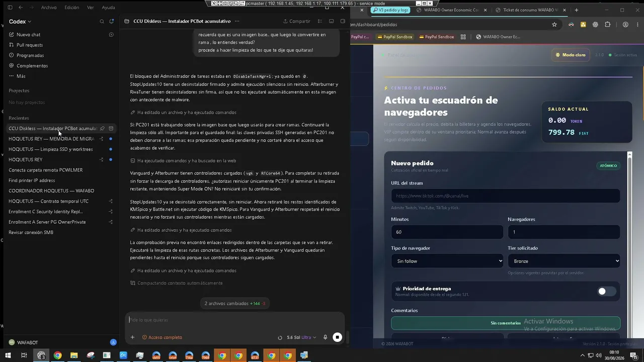The image size is (644, 362).
Task: Click the Navegadores field showing 1
Action: tap(564, 232)
